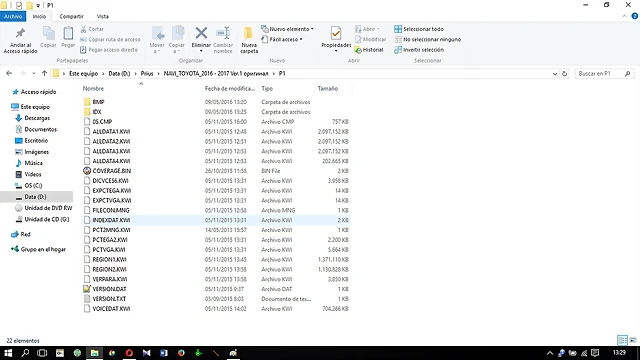This screenshot has width=640, height=360.
Task: Expand the ribbon help question mark icon
Action: click(x=634, y=16)
